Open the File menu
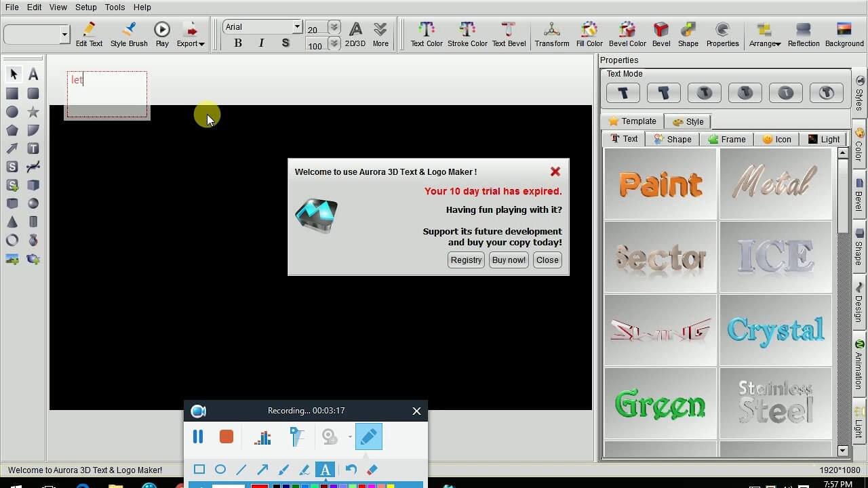This screenshot has height=488, width=868. 12,7
